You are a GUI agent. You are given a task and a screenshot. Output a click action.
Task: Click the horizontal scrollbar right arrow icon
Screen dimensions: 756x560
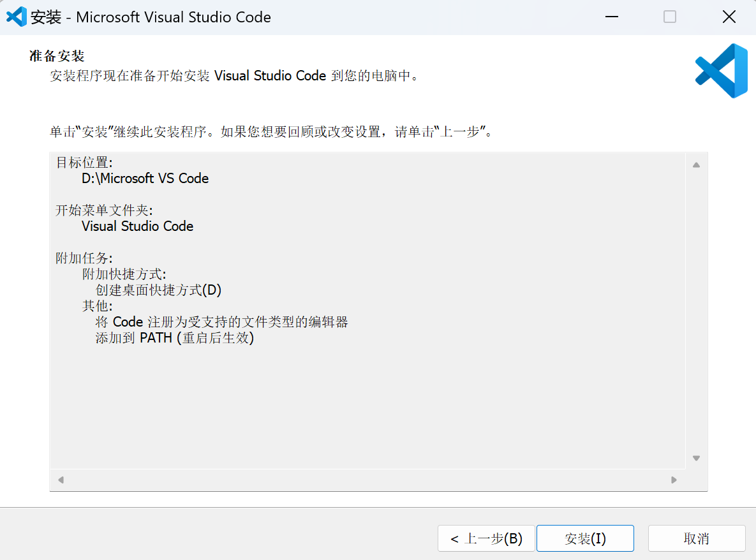675,480
